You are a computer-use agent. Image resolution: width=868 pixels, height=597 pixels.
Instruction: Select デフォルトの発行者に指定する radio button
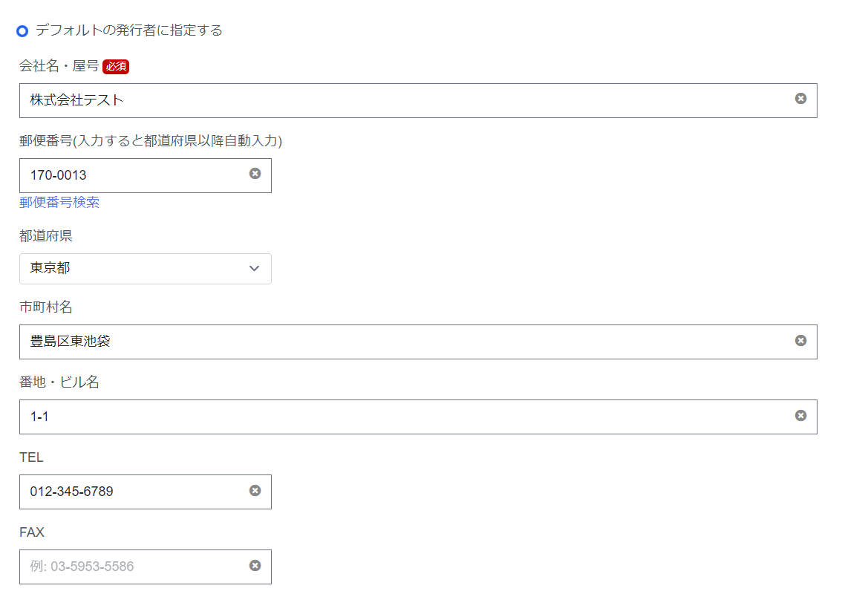(22, 31)
